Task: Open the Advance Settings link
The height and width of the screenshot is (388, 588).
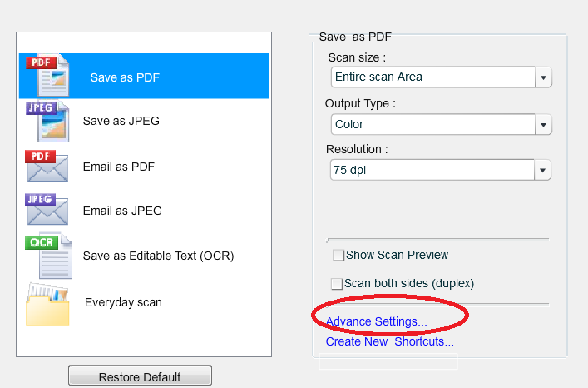Action: point(376,321)
